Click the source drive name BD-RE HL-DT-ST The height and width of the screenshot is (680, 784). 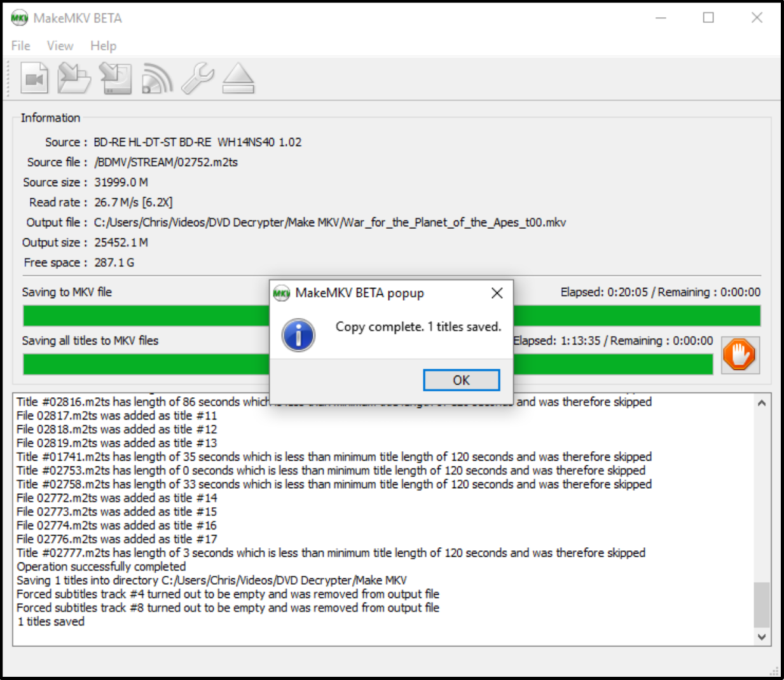pos(197,142)
